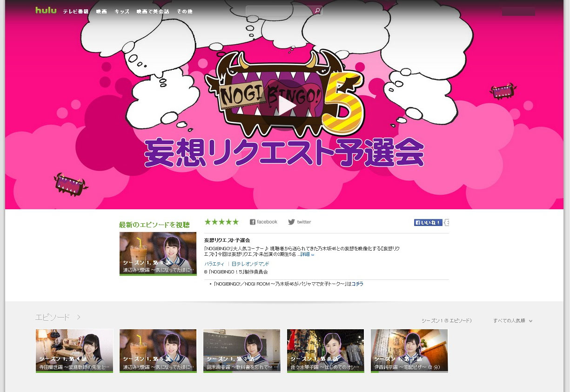Open episode 1 伊藤純奈編 thumbnail
Image resolution: width=570 pixels, height=392 pixels.
click(409, 351)
